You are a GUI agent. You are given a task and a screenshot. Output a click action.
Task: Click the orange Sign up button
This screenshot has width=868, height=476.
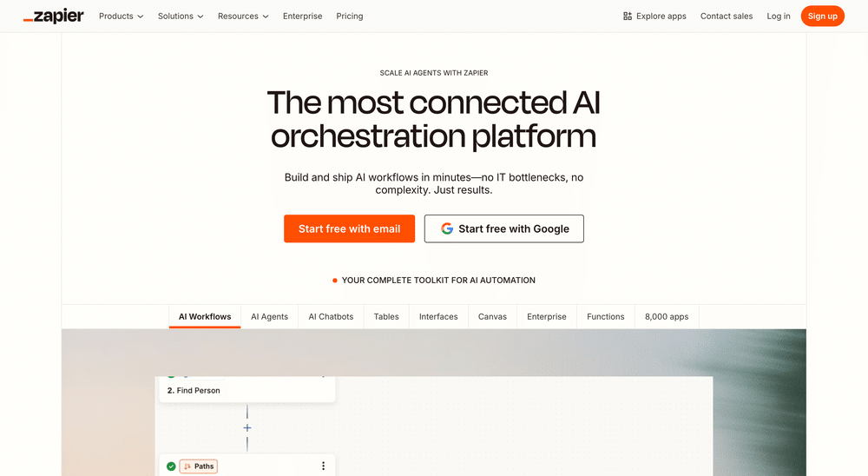(822, 17)
